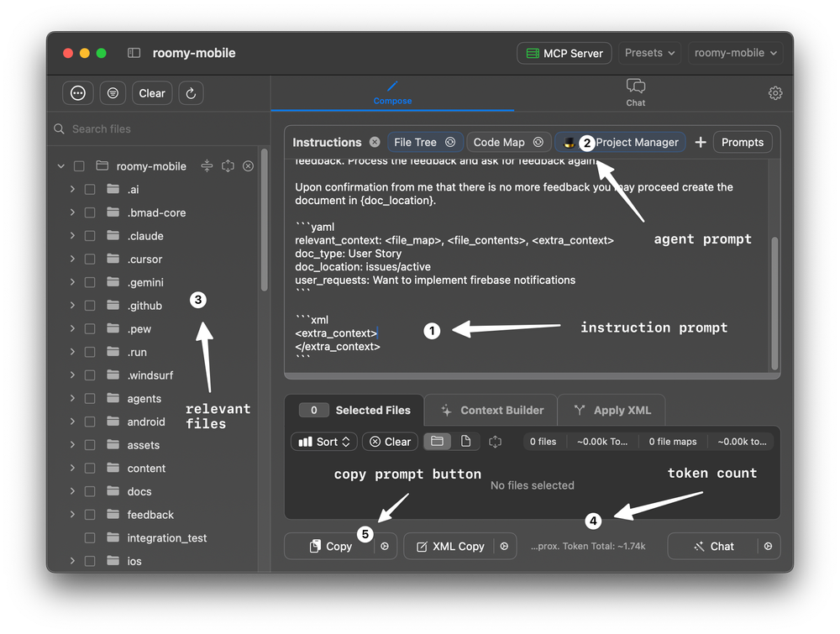Image resolution: width=840 pixels, height=634 pixels.
Task: Copy the prompt to clipboard
Action: [330, 546]
